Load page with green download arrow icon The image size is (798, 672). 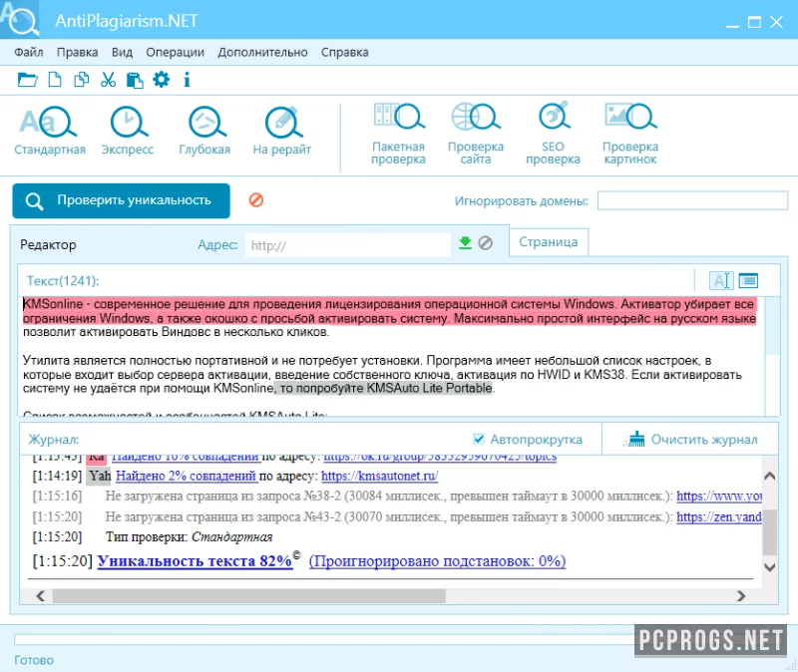click(x=465, y=243)
